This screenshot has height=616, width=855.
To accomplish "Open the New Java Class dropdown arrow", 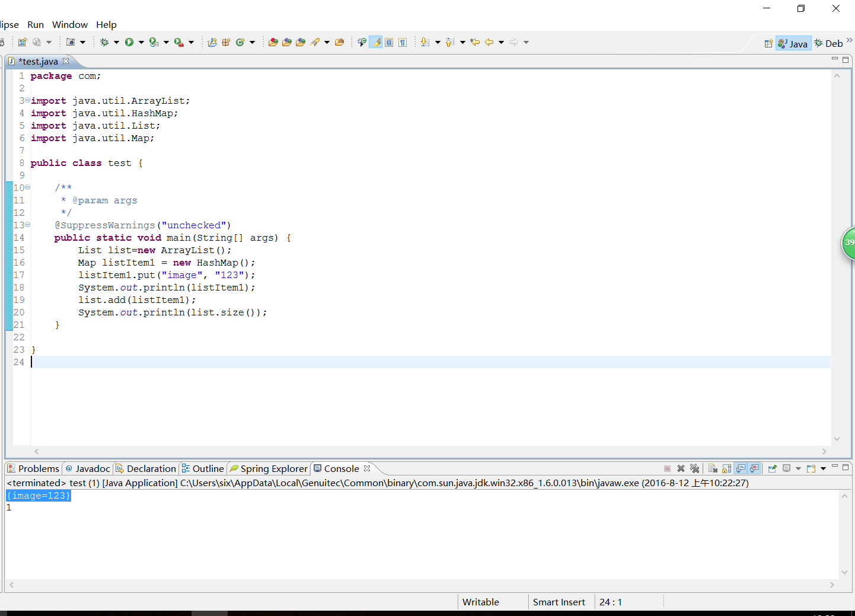I will click(x=252, y=42).
